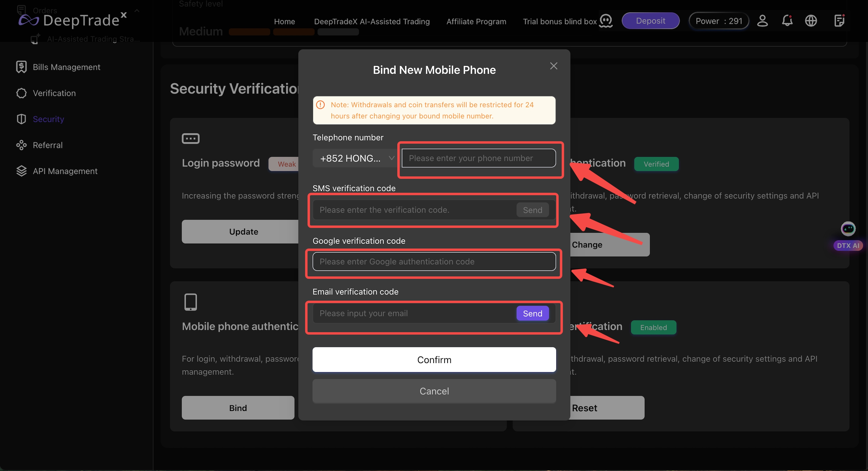Cancel the mobile phone binding dialog
Viewport: 868px width, 471px height.
coord(434,391)
